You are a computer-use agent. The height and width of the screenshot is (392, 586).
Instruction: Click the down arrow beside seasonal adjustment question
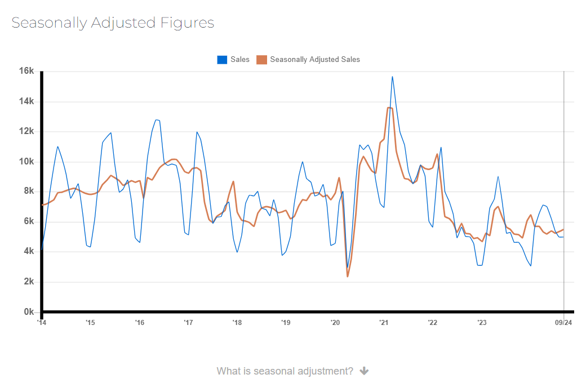point(364,371)
